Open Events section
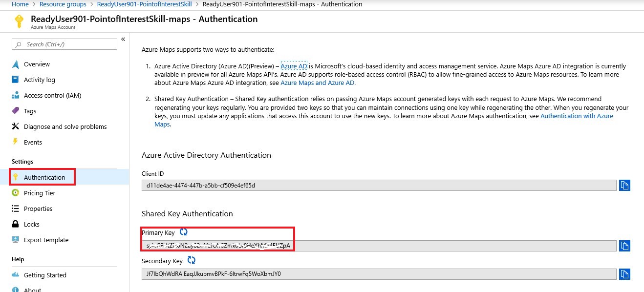This screenshot has width=644, height=292. (x=33, y=142)
